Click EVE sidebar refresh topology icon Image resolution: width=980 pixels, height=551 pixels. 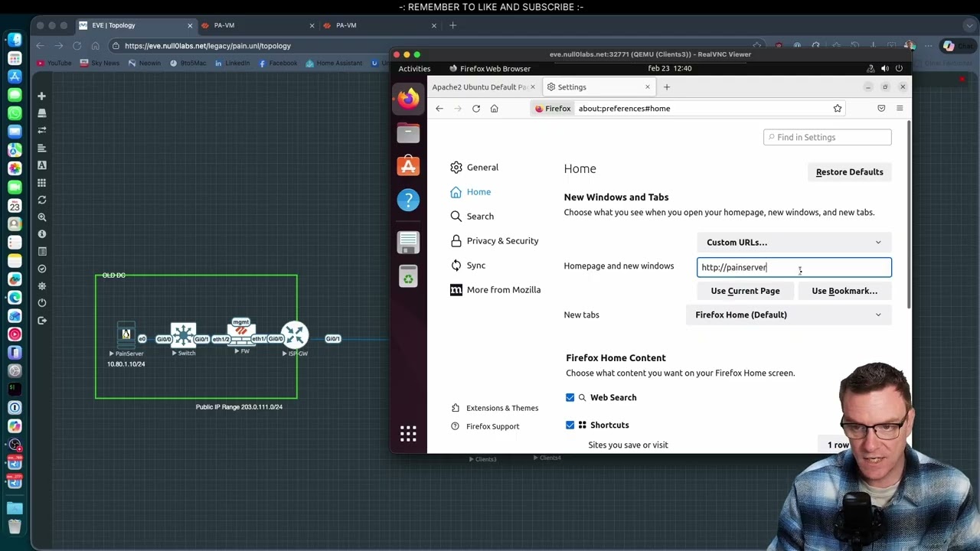click(x=42, y=200)
